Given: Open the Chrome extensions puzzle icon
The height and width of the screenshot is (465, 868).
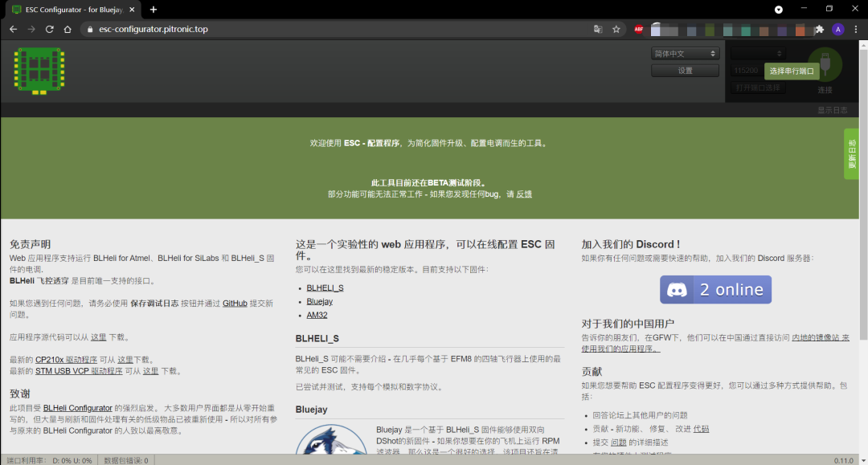Looking at the screenshot, I should pos(819,29).
